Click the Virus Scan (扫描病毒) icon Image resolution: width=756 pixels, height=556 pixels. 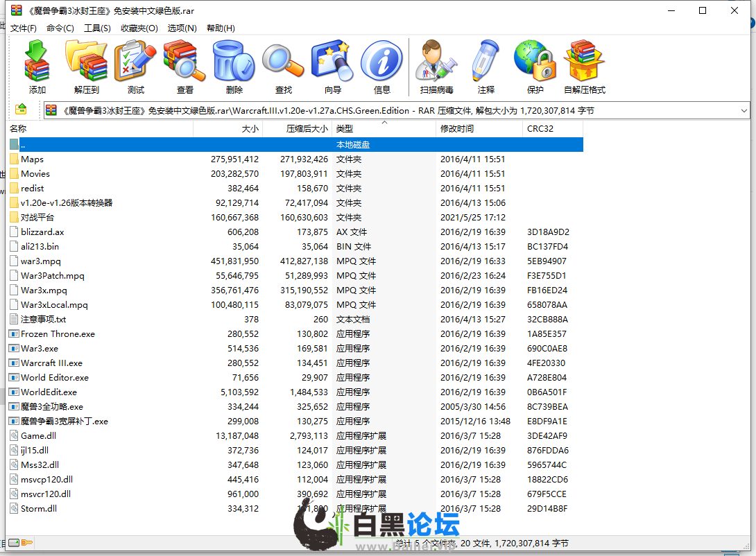pos(436,61)
